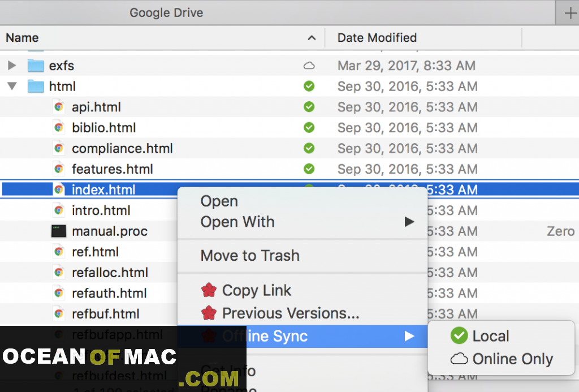The height and width of the screenshot is (392, 579).
Task: Choose Open from the context menu
Action: pyautogui.click(x=303, y=201)
